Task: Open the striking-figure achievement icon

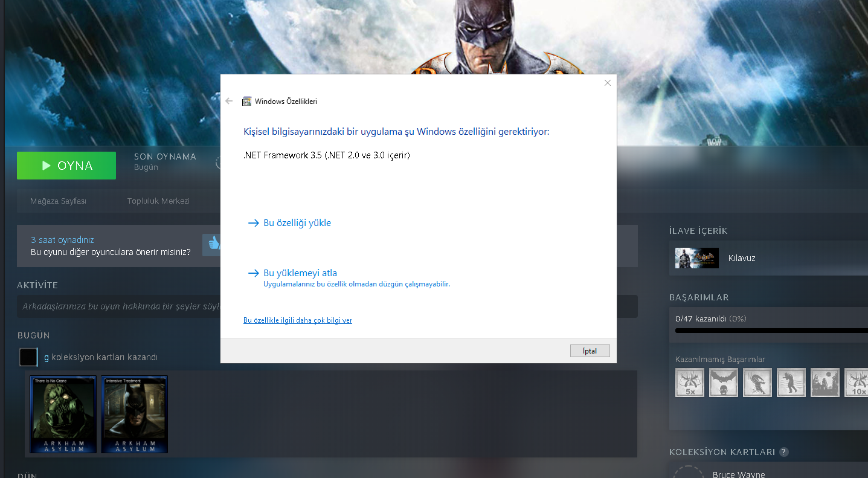Action: coord(757,383)
